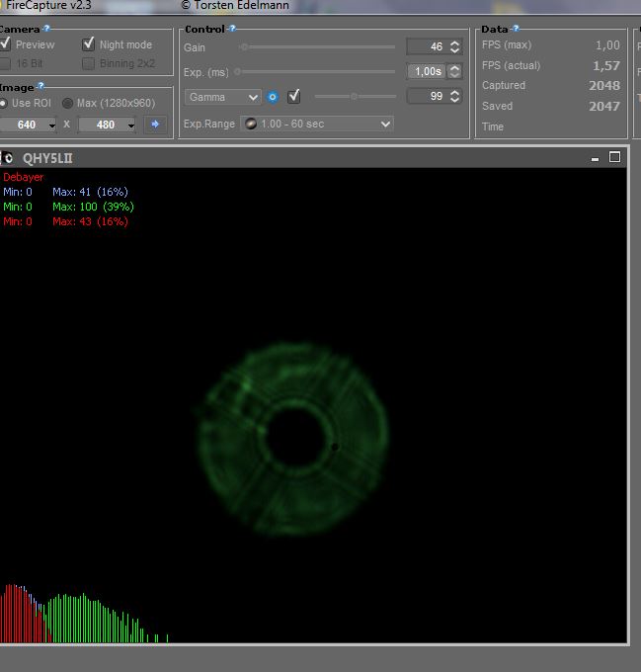
Task: Maximize the QHY5LII preview window
Action: coord(614,157)
